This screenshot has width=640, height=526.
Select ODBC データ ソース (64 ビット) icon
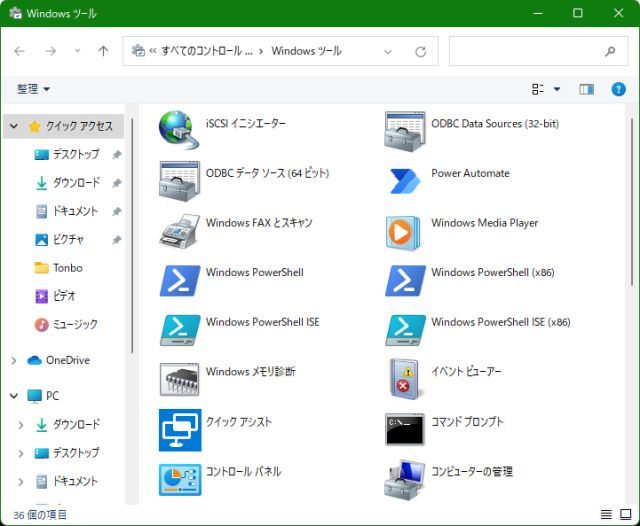(x=179, y=181)
